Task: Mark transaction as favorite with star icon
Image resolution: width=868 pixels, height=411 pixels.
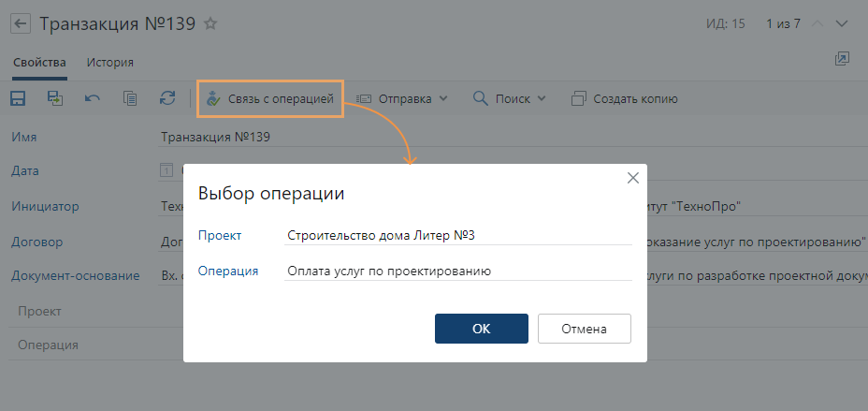Action: click(x=210, y=24)
